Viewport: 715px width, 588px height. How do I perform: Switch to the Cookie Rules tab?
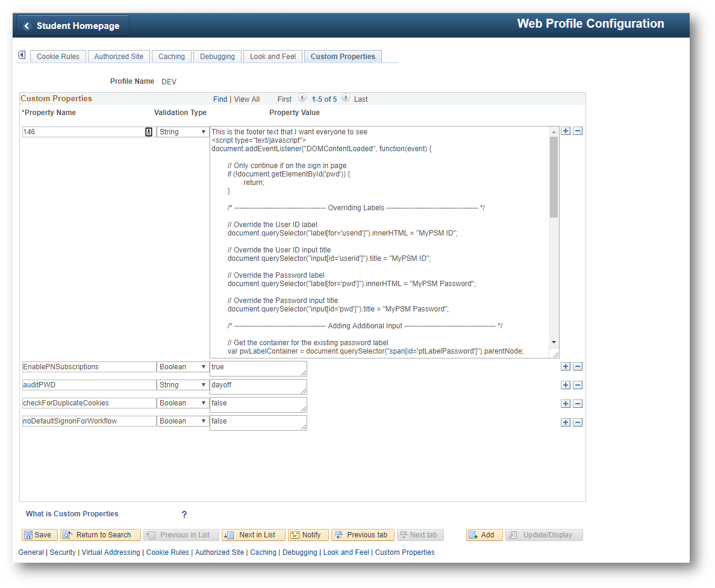pos(58,57)
